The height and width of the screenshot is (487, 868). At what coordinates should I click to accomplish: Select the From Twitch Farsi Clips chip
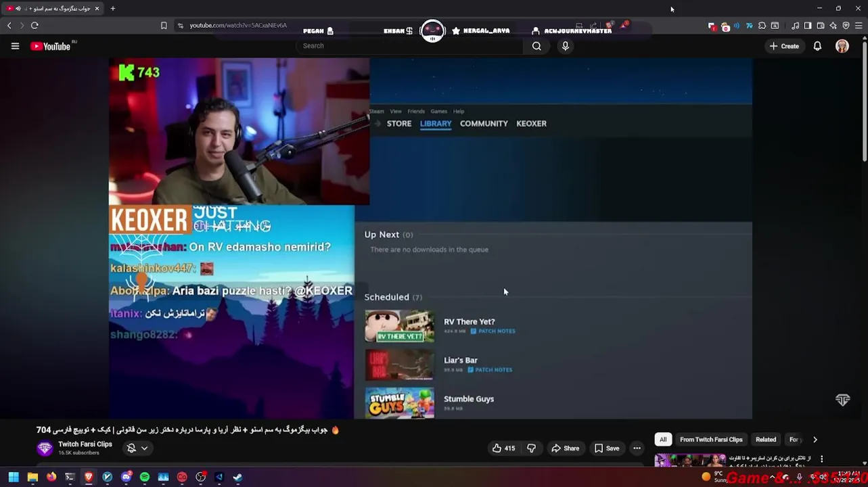point(711,440)
